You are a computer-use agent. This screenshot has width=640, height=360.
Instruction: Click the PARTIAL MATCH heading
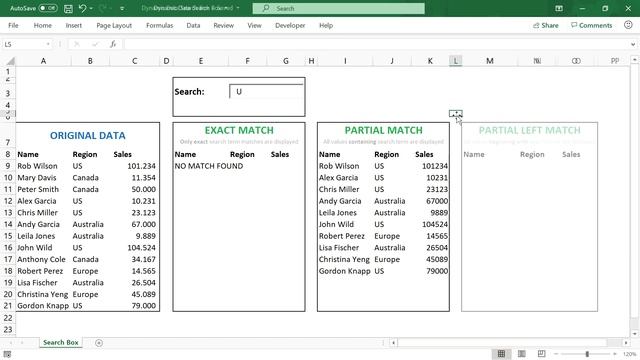tap(383, 130)
